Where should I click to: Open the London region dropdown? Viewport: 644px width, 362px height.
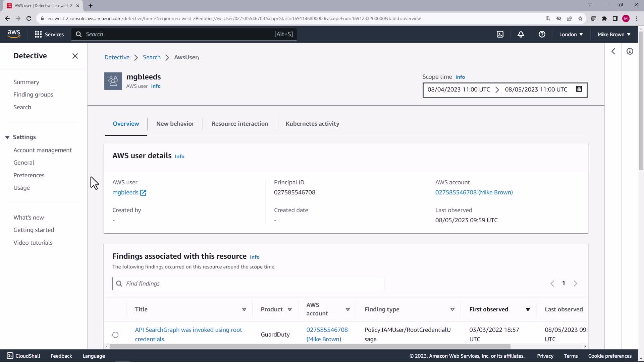pos(571,34)
